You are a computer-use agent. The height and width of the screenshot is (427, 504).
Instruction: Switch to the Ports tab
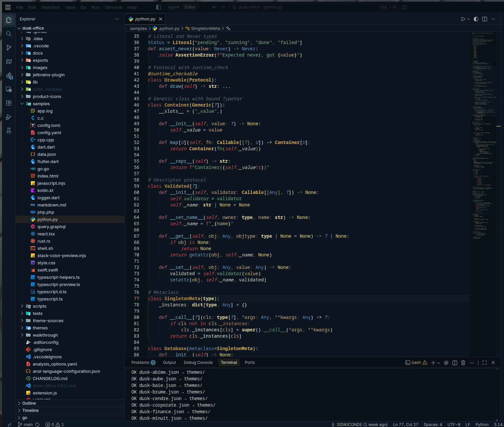pos(250,363)
